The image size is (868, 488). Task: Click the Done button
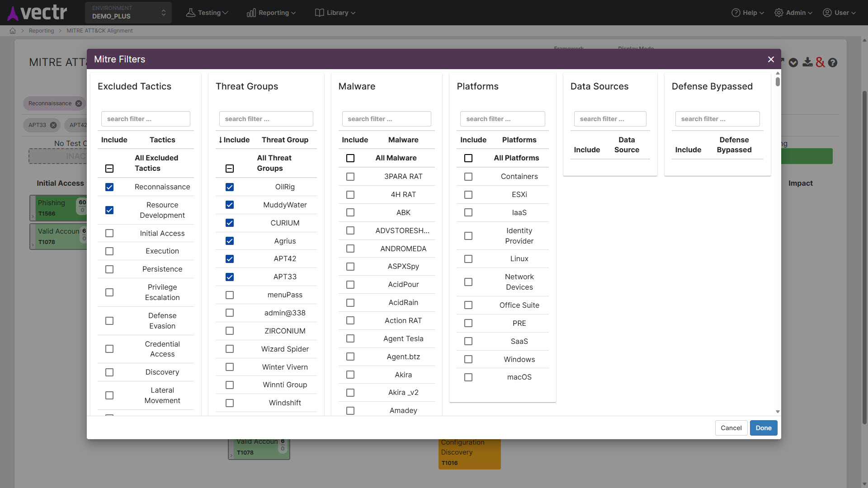point(764,428)
